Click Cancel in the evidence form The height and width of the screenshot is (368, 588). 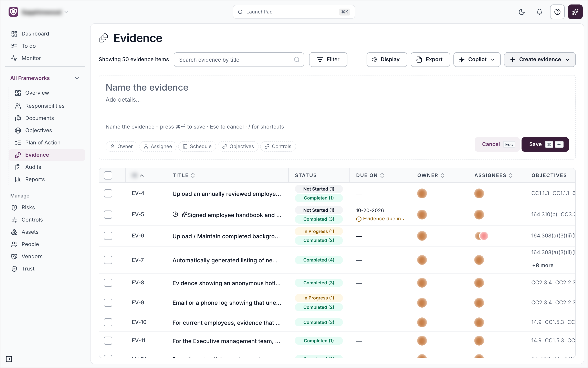pyautogui.click(x=497, y=144)
